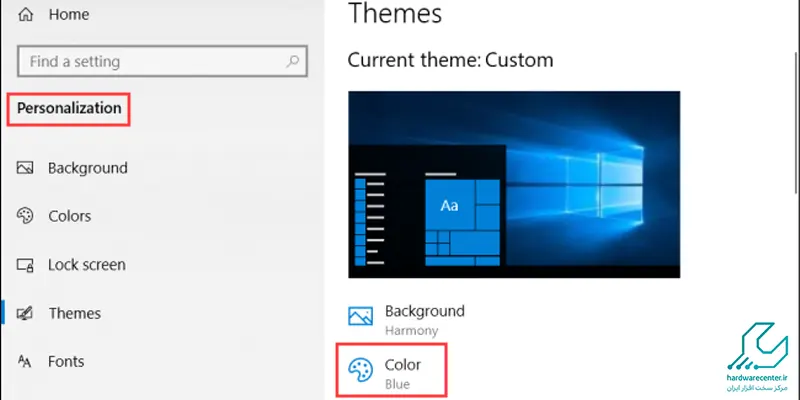The image size is (800, 400).
Task: Open the Home settings page
Action: pos(69,14)
